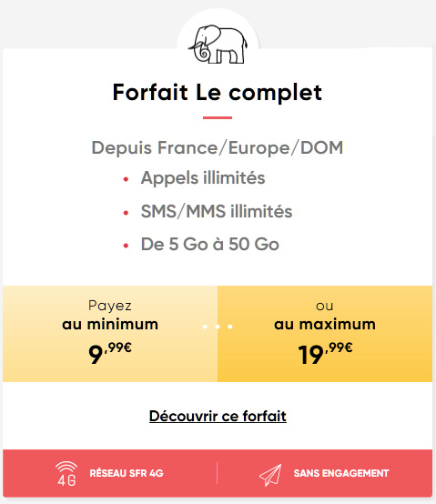Click the red bullet before SMS/MMS illimités

(126, 213)
